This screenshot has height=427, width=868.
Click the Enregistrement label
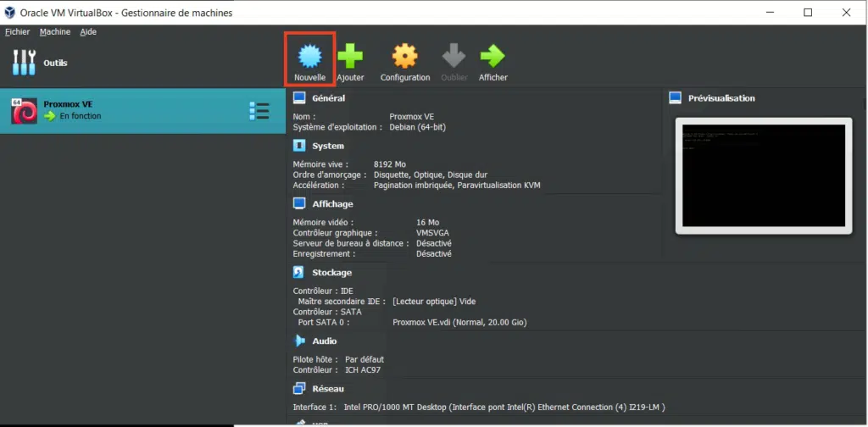coord(324,254)
